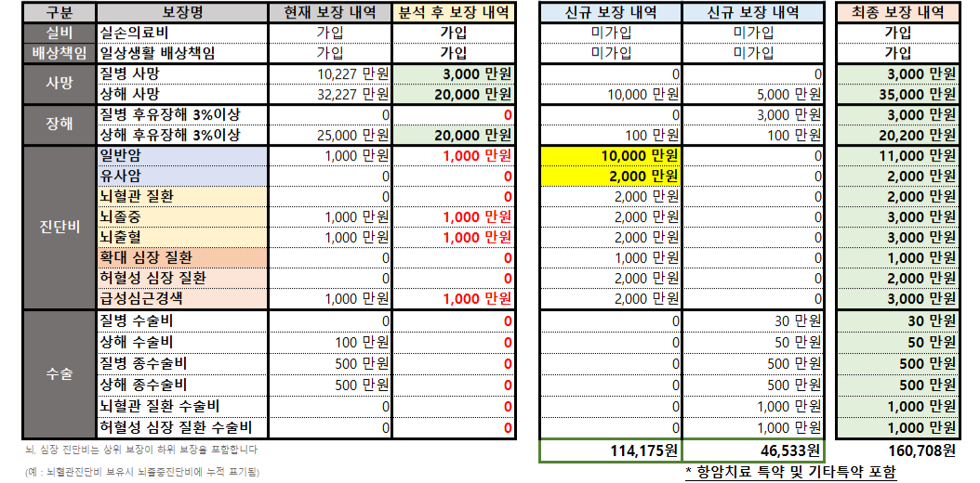
Task: Click the 현재 보장 내역 column header
Action: [330, 12]
